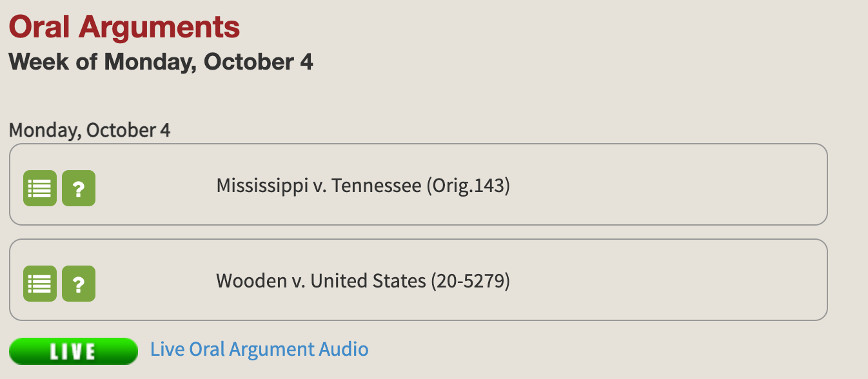The image size is (868, 379).
Task: Click the docket number 20-5279
Action: [471, 281]
